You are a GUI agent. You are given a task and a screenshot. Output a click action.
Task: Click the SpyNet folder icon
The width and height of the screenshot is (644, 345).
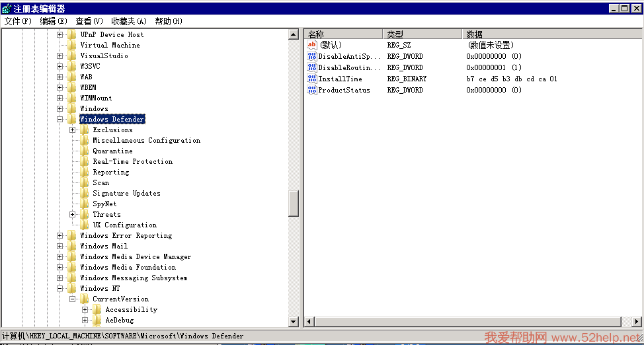click(85, 204)
